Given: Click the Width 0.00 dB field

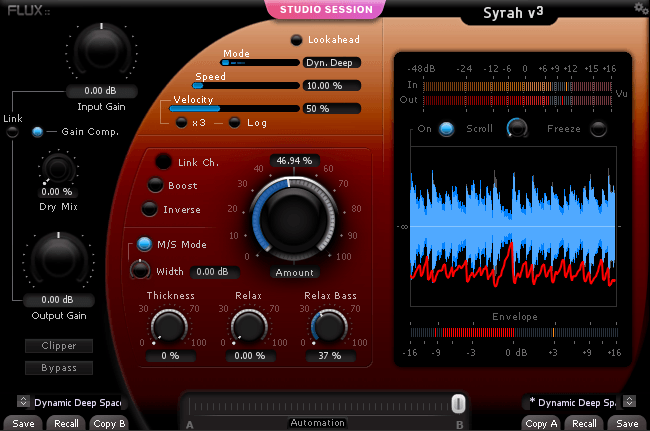Looking at the screenshot, I should (215, 272).
